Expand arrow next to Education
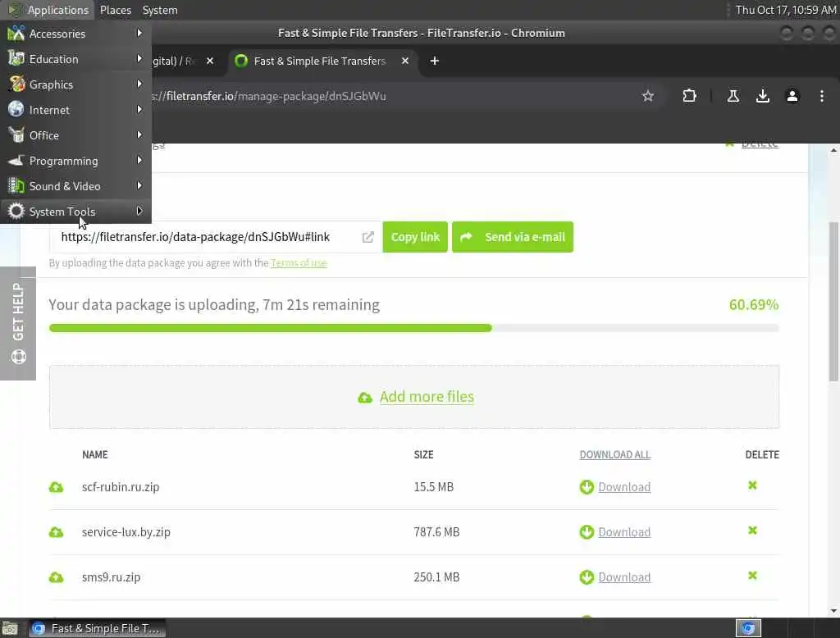 click(x=139, y=58)
